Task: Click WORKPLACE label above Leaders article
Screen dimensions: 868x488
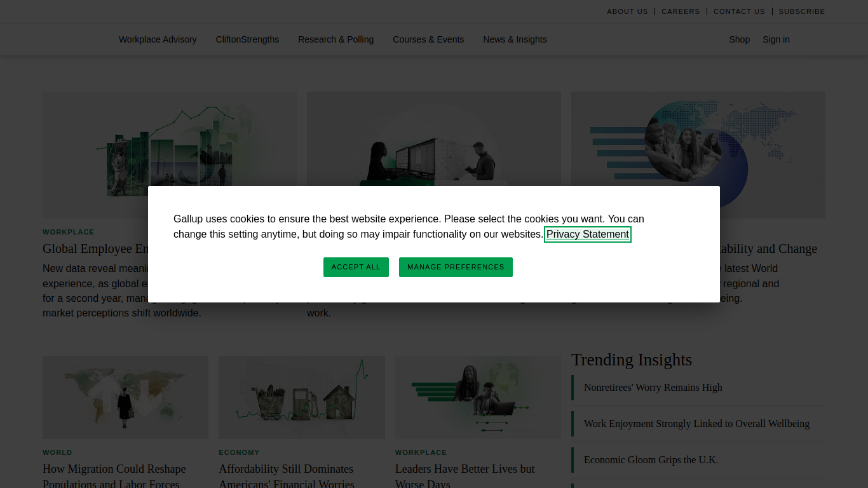Action: point(421,452)
